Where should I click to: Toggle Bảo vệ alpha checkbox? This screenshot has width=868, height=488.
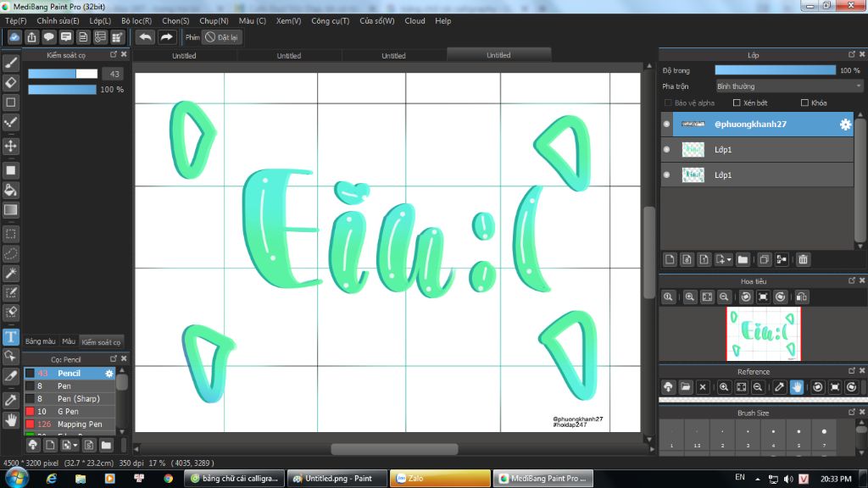pyautogui.click(x=668, y=103)
